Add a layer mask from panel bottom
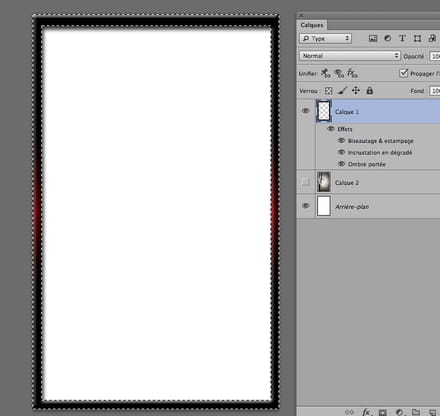440x416 pixels. [x=383, y=412]
